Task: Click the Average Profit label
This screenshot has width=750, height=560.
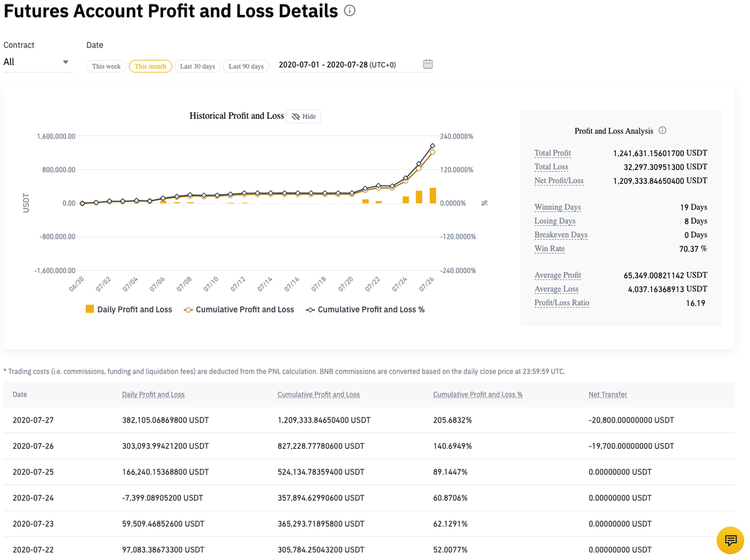Action: pos(557,276)
